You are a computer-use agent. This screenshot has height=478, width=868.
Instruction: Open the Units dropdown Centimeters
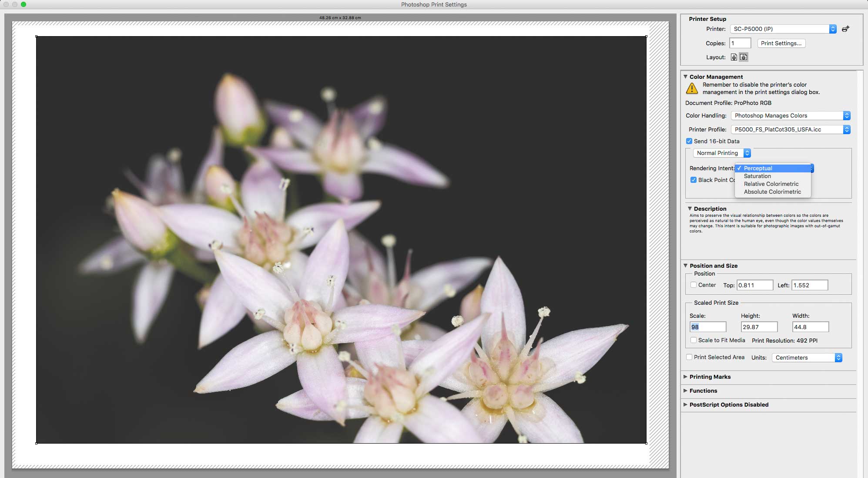click(807, 358)
